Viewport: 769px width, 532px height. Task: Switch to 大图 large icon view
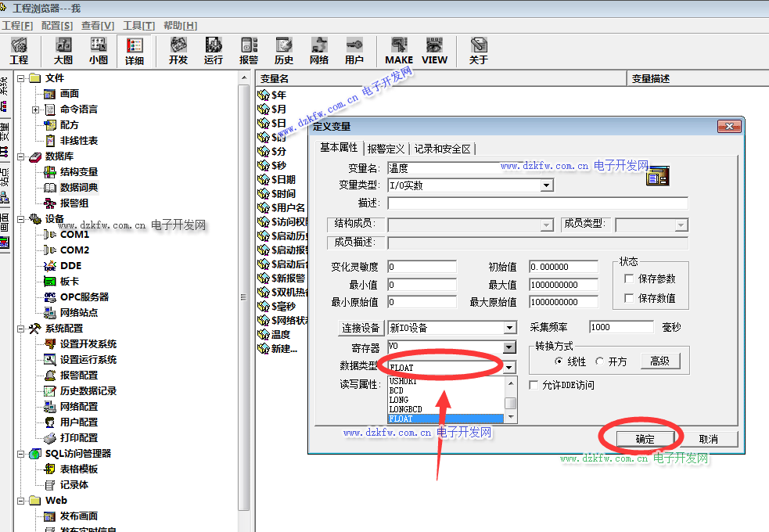pyautogui.click(x=63, y=50)
